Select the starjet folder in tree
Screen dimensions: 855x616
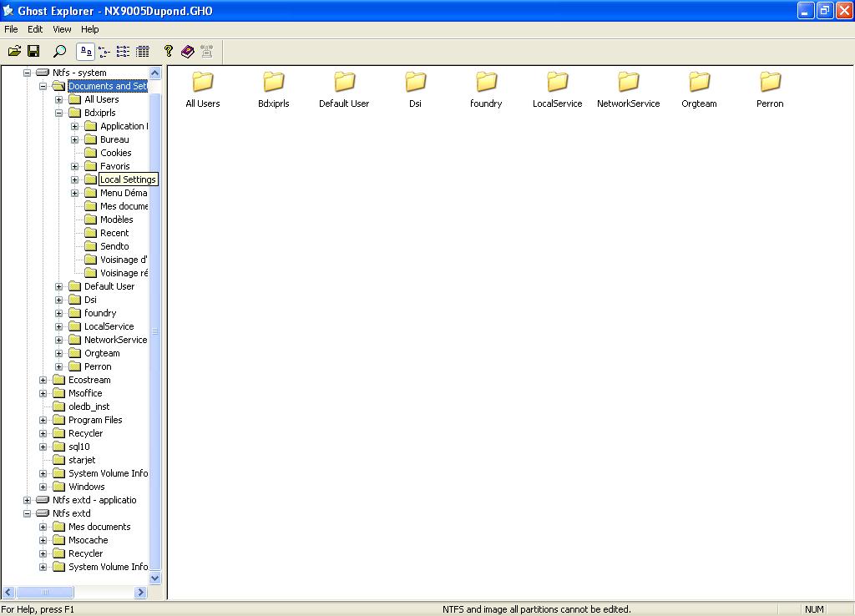pyautogui.click(x=82, y=460)
